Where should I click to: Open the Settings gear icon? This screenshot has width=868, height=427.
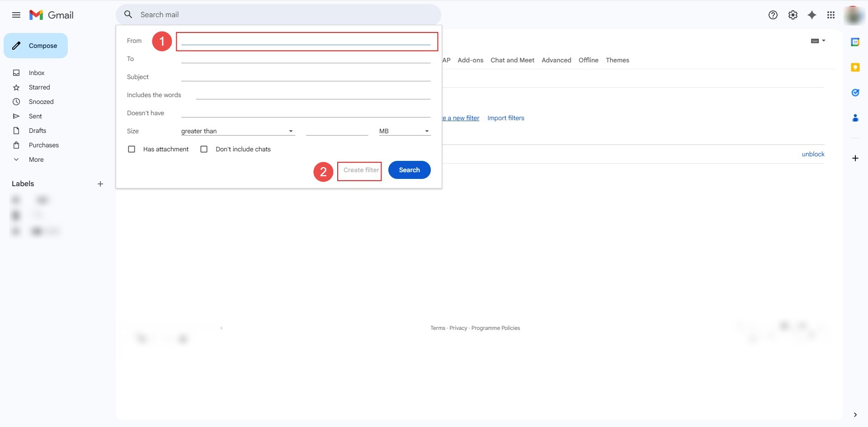(793, 15)
